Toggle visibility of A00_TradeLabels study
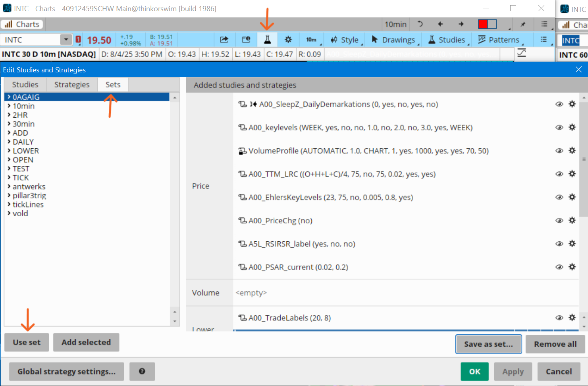Image resolution: width=588 pixels, height=386 pixels. 559,318
